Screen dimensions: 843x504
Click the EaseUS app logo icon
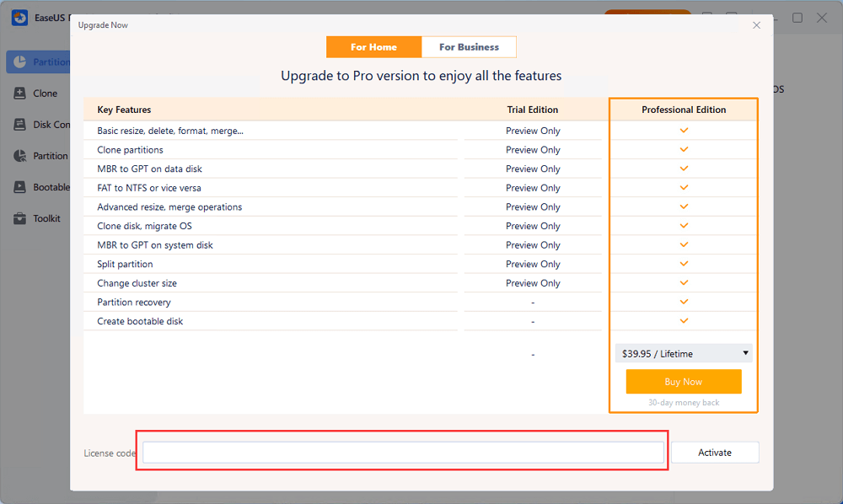coord(20,18)
